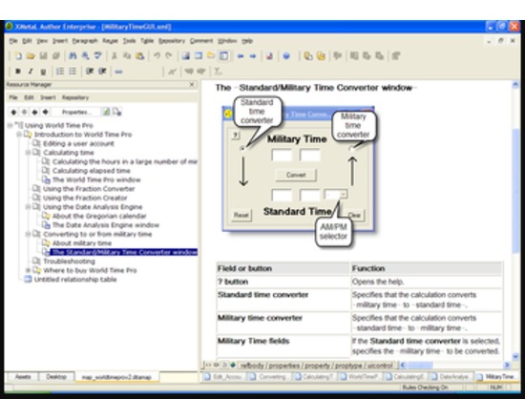Open the Reuse menu
This screenshot has height=420, width=525.
click(x=110, y=41)
